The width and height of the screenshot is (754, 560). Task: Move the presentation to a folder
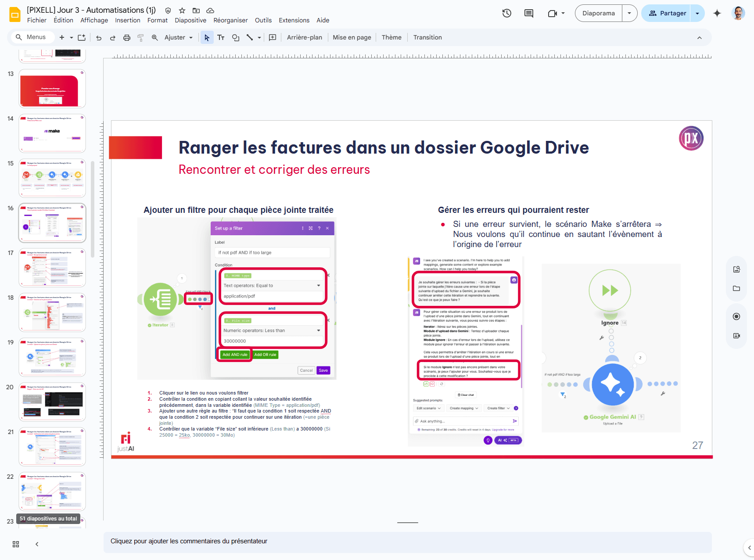point(196,11)
